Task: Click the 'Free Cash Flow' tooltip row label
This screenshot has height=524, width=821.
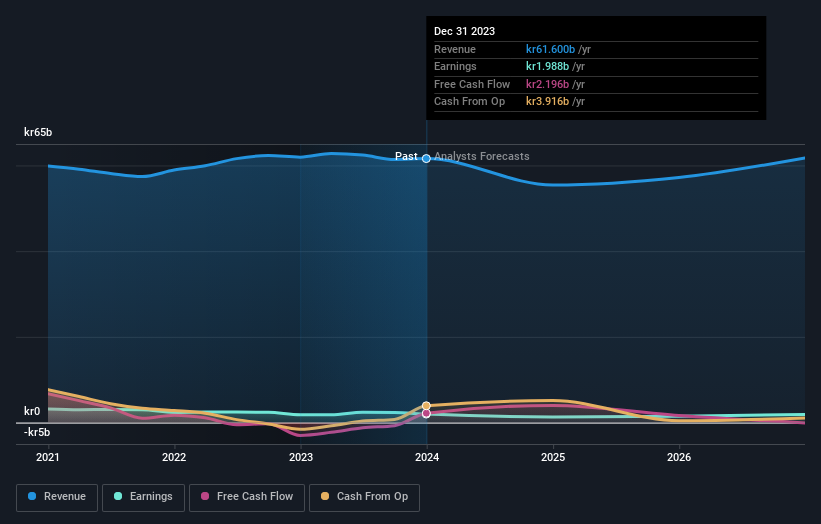Action: tap(472, 84)
